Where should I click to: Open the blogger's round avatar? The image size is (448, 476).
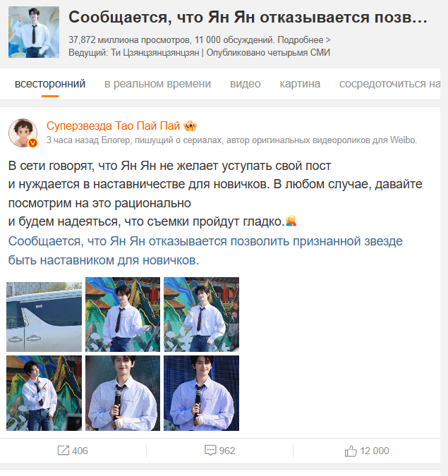[23, 133]
